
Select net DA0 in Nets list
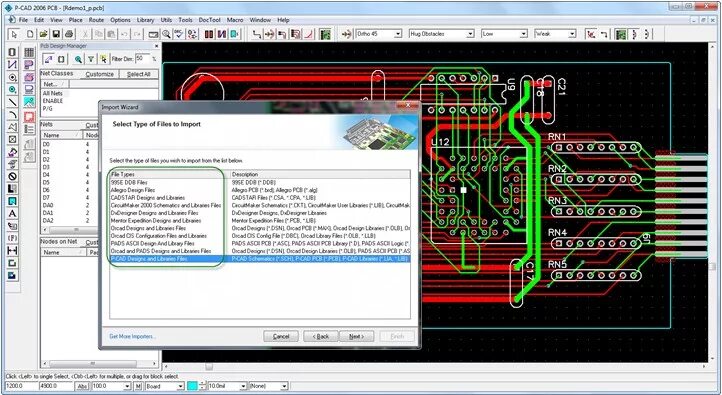tap(48, 205)
